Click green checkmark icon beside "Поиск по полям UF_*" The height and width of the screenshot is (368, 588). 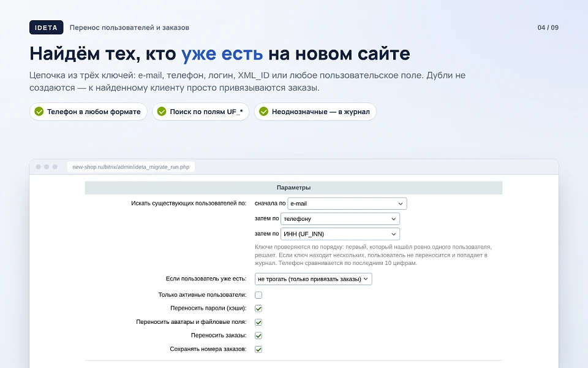(162, 112)
